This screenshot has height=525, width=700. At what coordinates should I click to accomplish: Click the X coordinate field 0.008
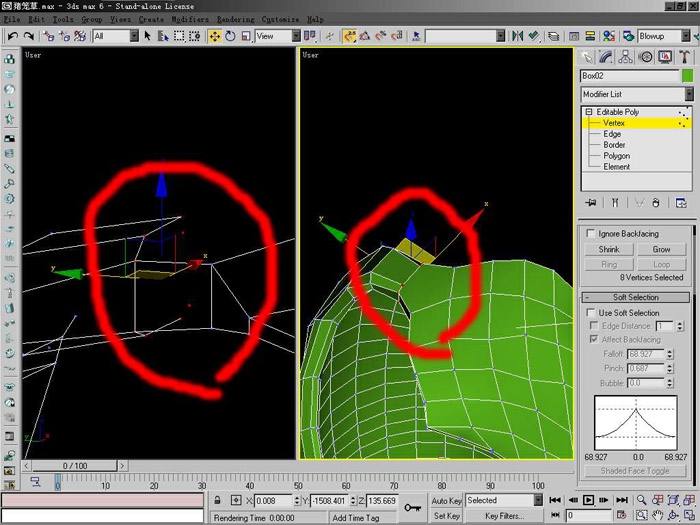tap(273, 500)
